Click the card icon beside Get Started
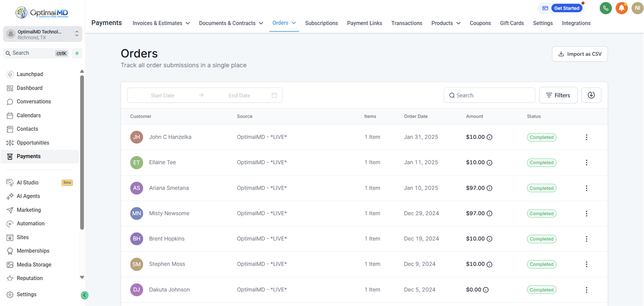Screen dimensions: 644x306 [545, 8]
